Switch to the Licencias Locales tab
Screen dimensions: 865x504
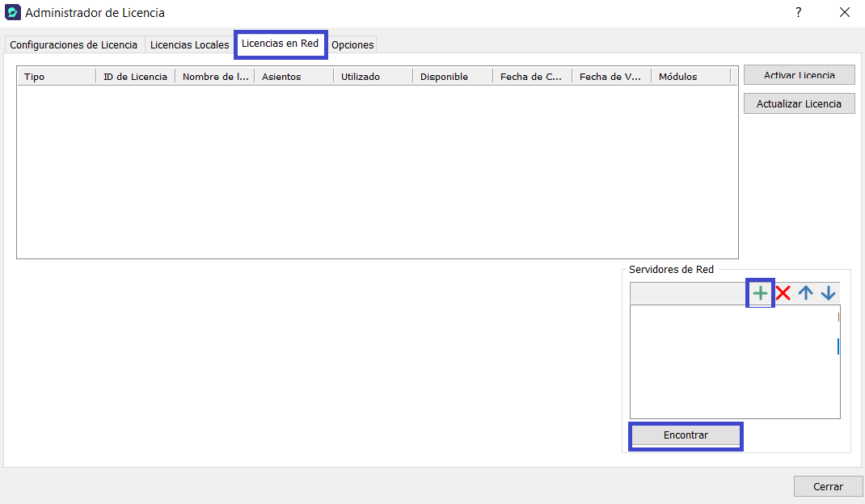click(x=189, y=44)
